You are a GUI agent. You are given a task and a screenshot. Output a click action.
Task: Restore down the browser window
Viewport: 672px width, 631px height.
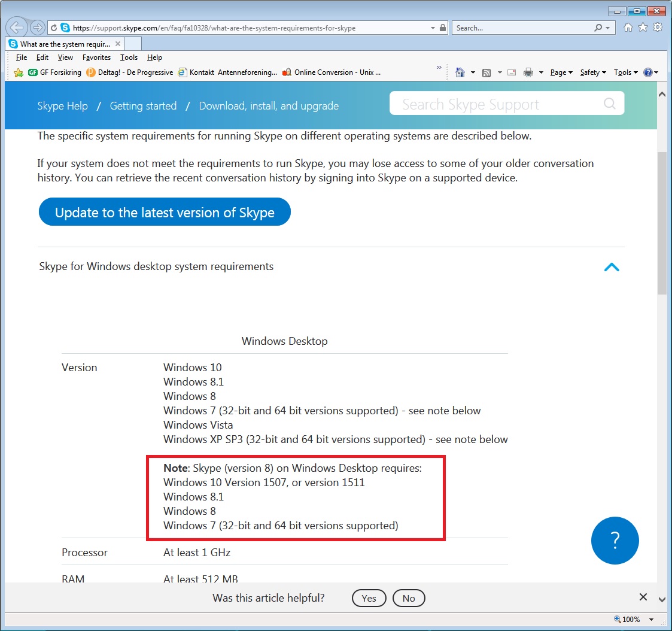pos(637,11)
